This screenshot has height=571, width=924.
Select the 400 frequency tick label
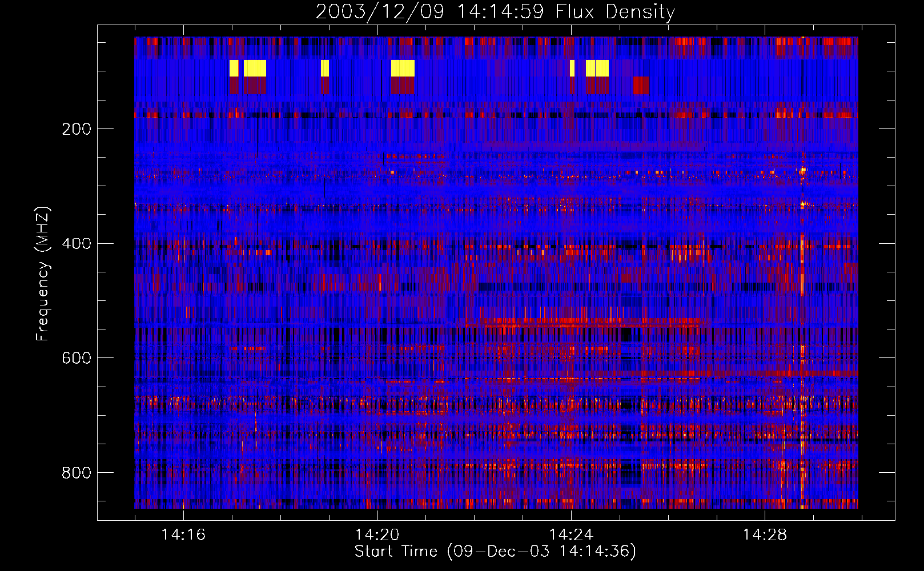pos(76,244)
